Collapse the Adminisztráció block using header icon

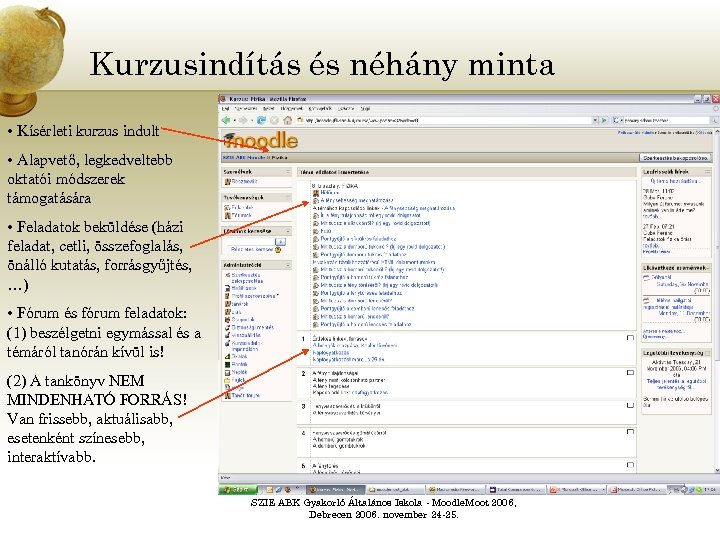point(288,265)
